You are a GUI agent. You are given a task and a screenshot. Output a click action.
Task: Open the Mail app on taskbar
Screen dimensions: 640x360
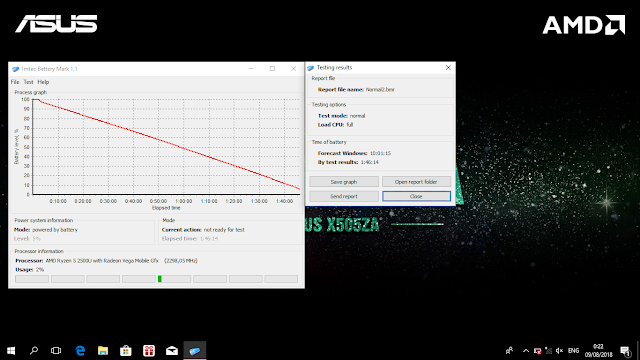click(172, 351)
